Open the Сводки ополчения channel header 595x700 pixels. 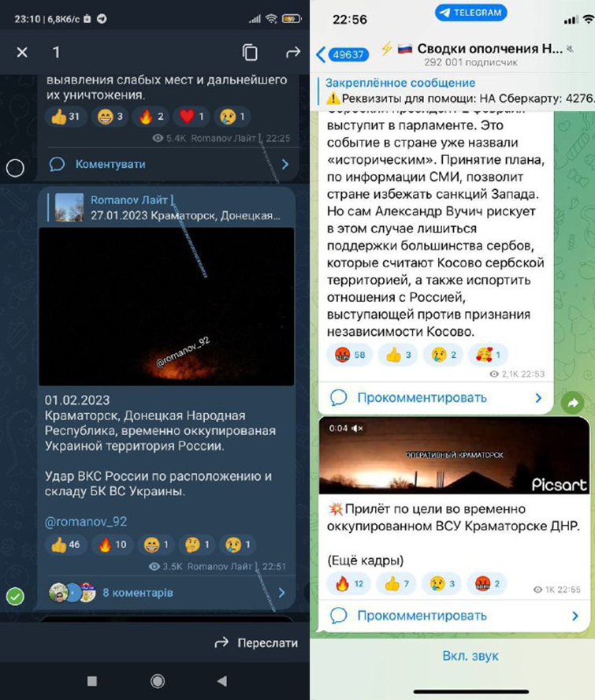(471, 54)
